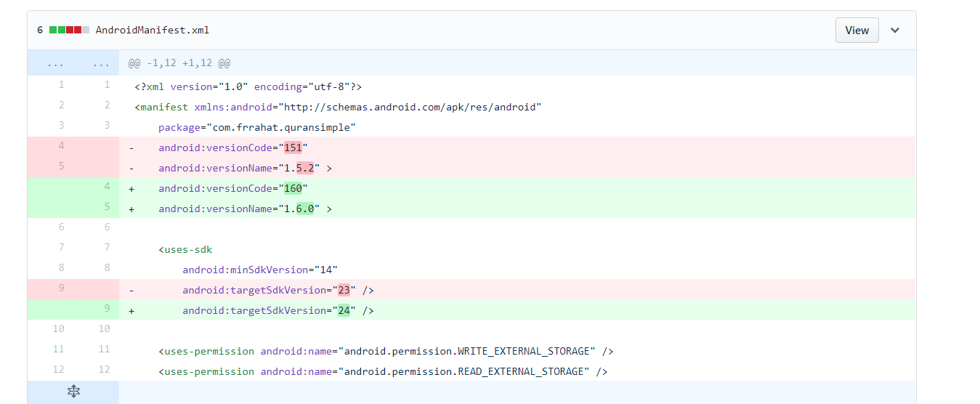Click the highlighted removed targetSdkVersion value 23
The height and width of the screenshot is (404, 980).
344,290
